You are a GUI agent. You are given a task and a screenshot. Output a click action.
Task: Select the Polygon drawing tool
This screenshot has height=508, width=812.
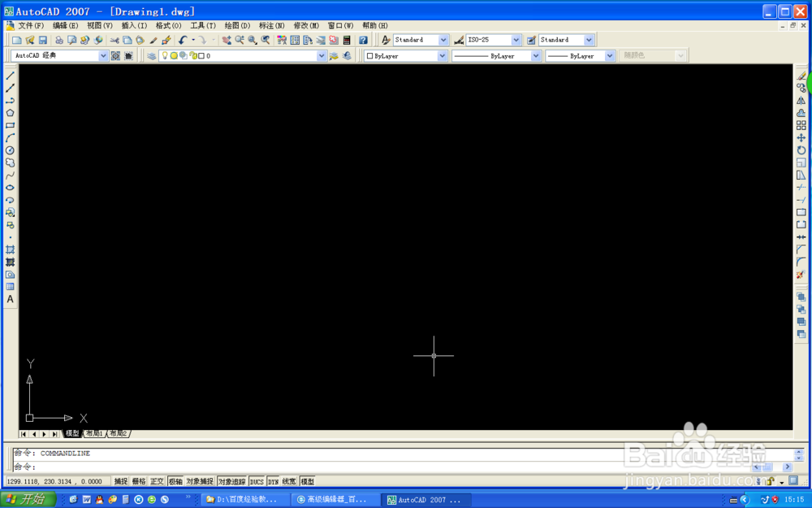10,113
